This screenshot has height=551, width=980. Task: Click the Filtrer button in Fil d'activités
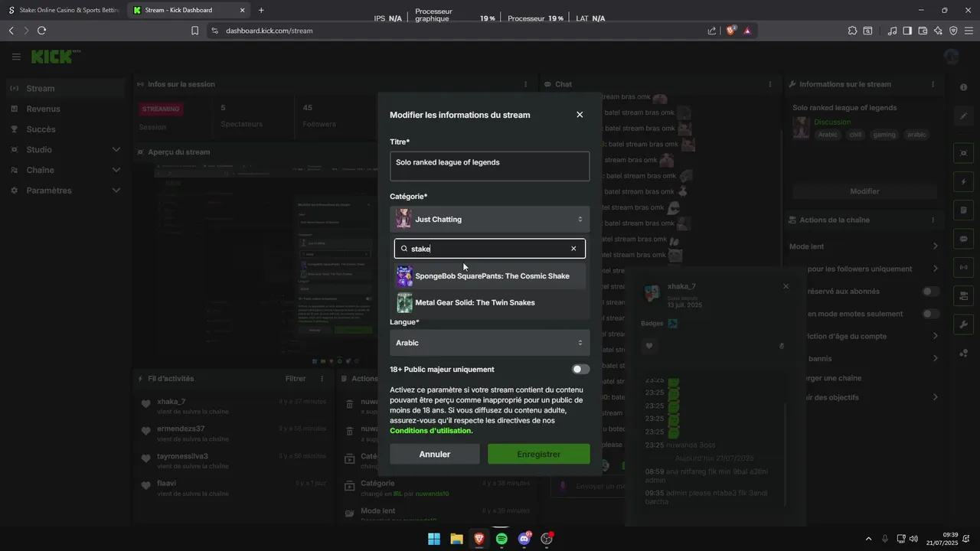pos(296,379)
